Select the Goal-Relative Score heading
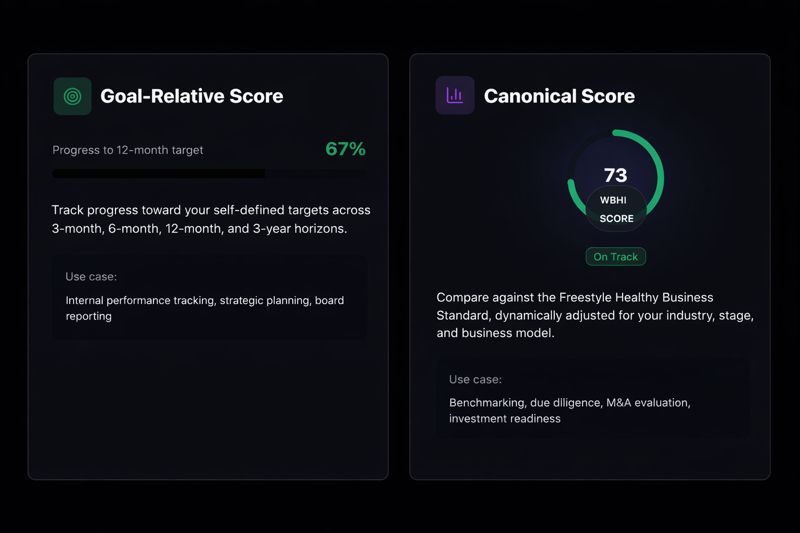800x533 pixels. pyautogui.click(x=191, y=96)
